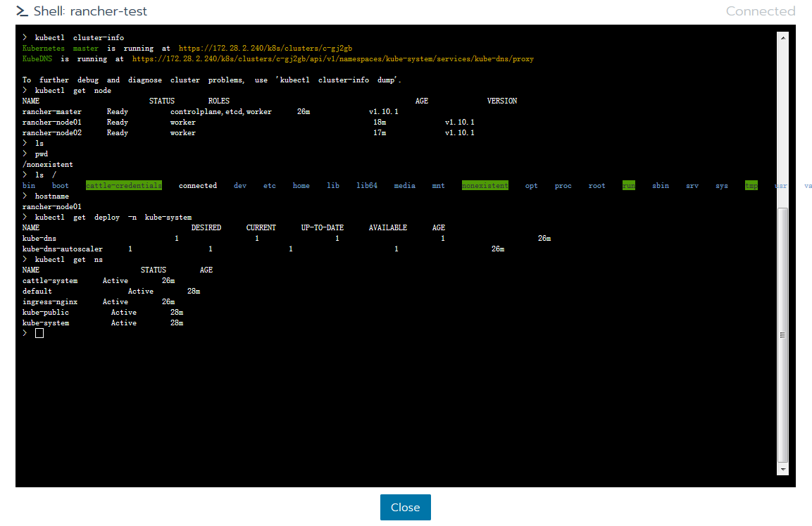The width and height of the screenshot is (812, 526).
Task: Click the 'Shell: rancher-test' title text
Action: click(x=91, y=11)
